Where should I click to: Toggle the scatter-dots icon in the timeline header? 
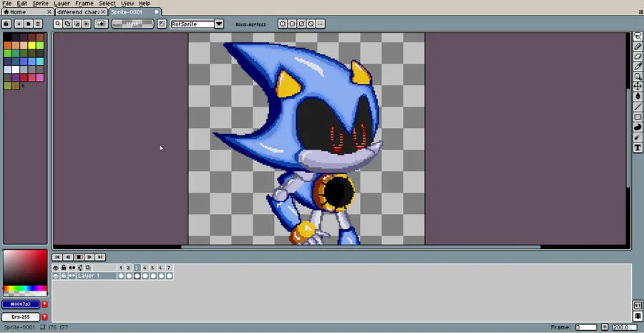[x=80, y=268]
